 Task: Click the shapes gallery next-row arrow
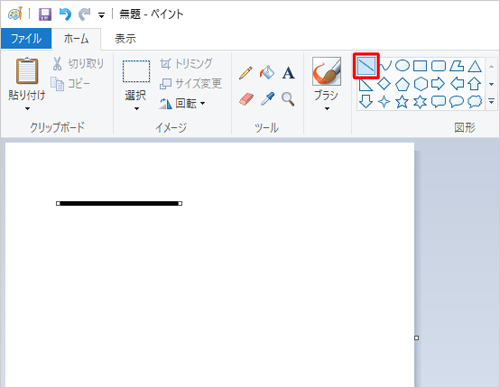click(x=491, y=84)
